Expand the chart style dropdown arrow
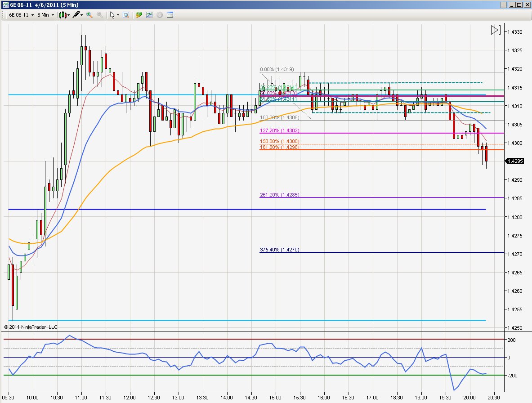Image resolution: width=532 pixels, height=403 pixels. [68, 15]
